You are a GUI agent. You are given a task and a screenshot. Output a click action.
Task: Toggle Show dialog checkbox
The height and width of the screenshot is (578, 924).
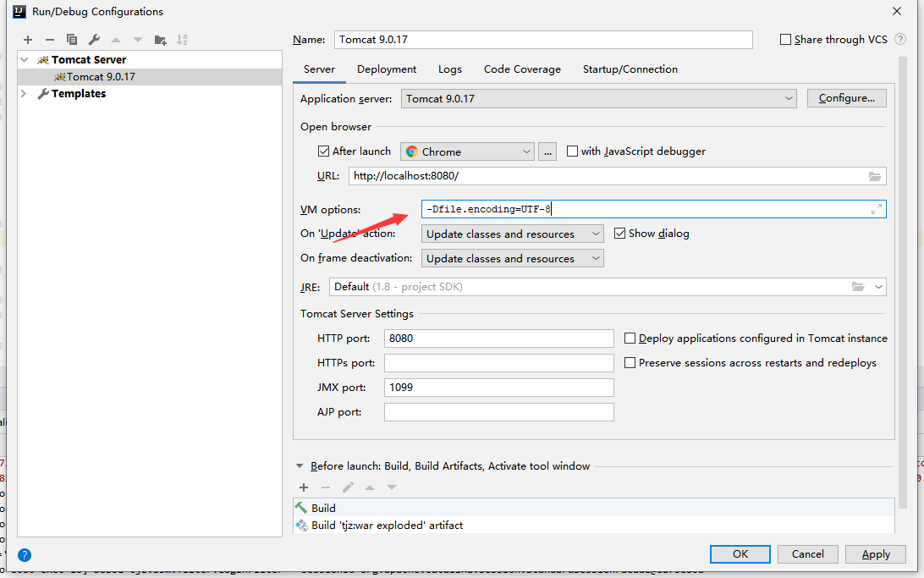point(619,234)
